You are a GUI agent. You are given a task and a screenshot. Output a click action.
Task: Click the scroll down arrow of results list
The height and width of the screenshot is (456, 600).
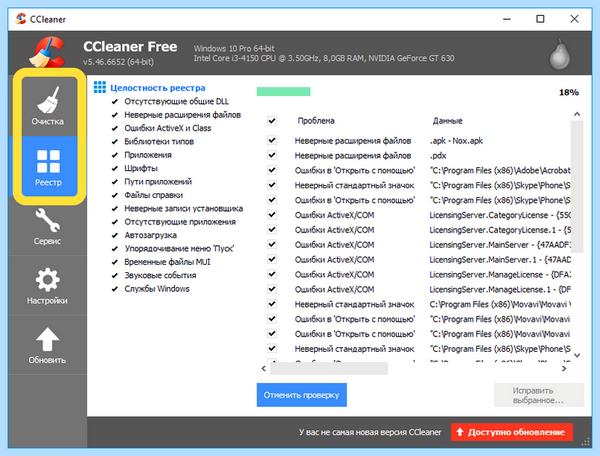[577, 355]
